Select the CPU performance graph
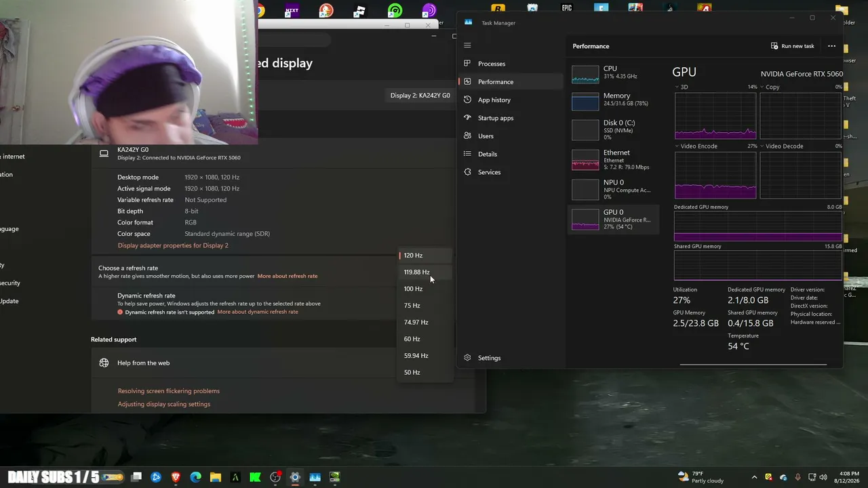This screenshot has height=488, width=868. click(x=614, y=73)
